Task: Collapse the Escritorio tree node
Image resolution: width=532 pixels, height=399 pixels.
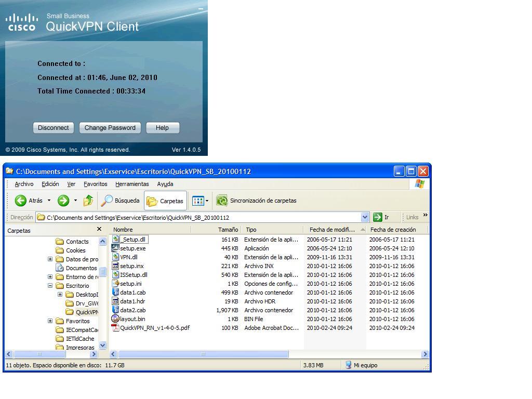Action: pos(50,286)
